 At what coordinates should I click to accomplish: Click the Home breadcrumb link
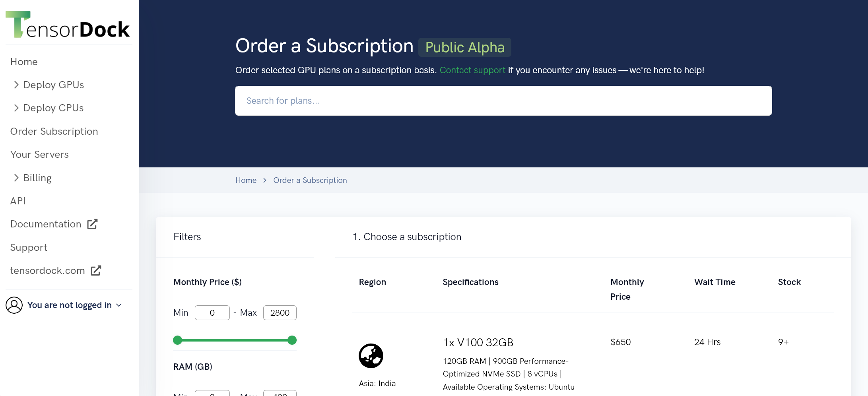coord(246,181)
